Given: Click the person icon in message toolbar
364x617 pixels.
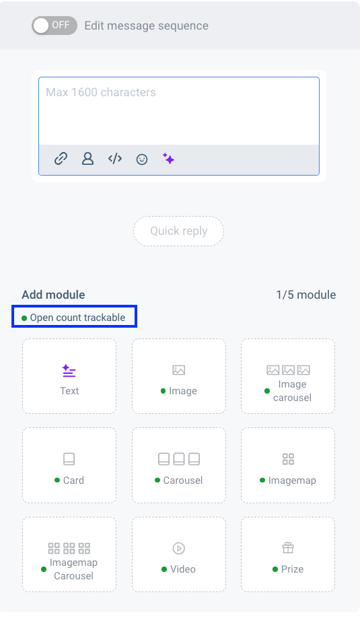Looking at the screenshot, I should point(87,159).
